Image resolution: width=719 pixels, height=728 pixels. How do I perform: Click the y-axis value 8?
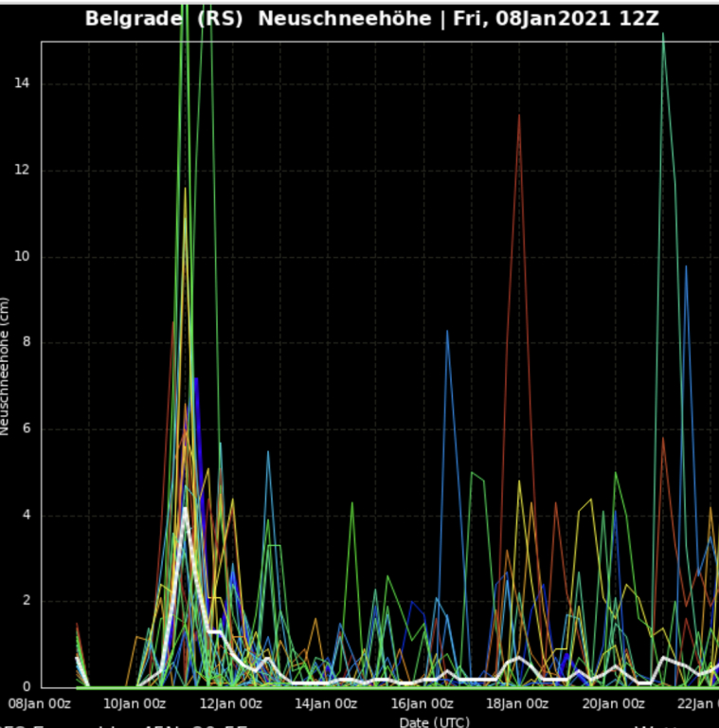click(x=26, y=342)
